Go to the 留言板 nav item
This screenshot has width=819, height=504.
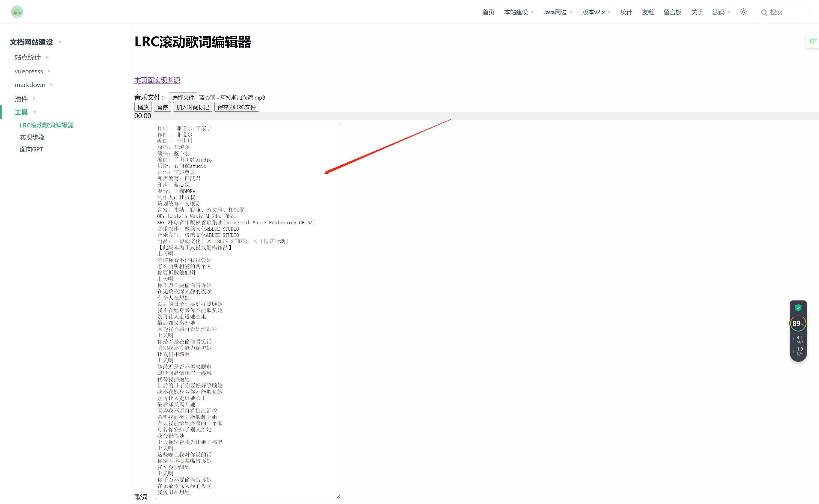(x=672, y=12)
